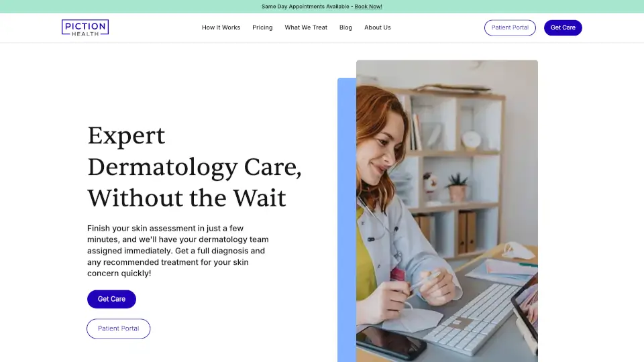Screen dimensions: 644x362
Task: Click the header Patient Portal button
Action: pyautogui.click(x=510, y=27)
